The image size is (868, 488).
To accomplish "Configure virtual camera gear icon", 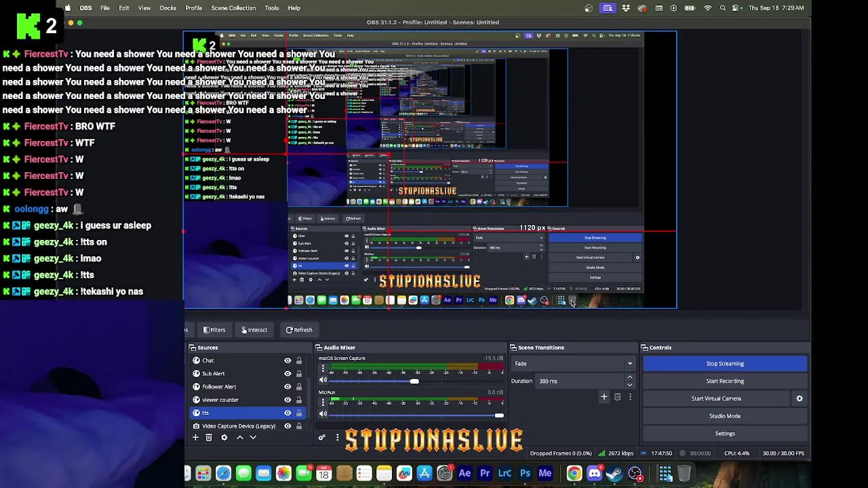I will (x=800, y=399).
